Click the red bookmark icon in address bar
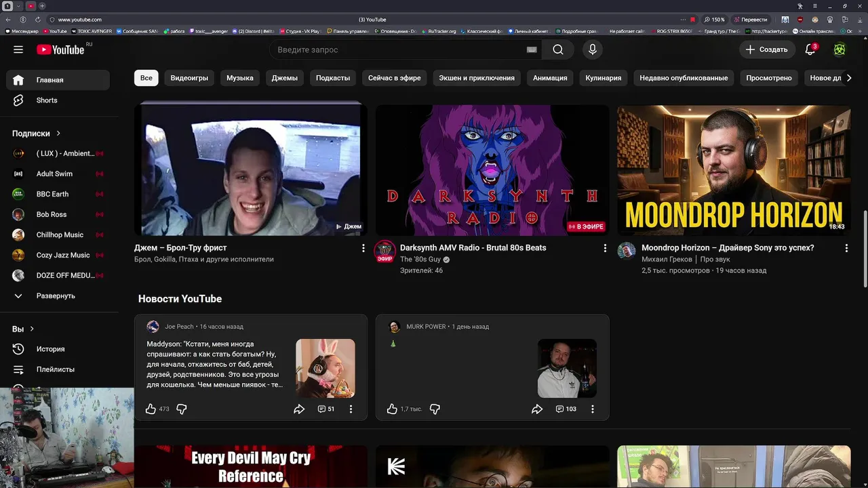The image size is (868, 488). tap(692, 20)
